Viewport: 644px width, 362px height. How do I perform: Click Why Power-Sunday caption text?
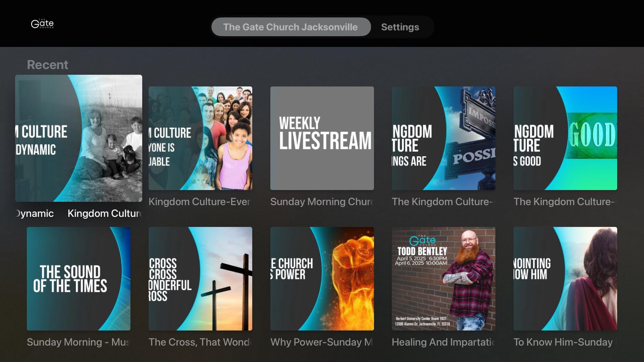tap(321, 342)
